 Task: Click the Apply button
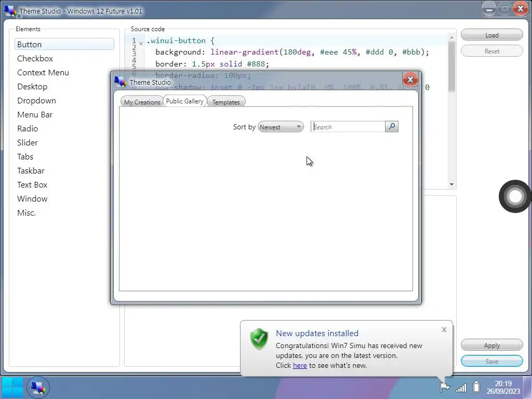click(491, 345)
